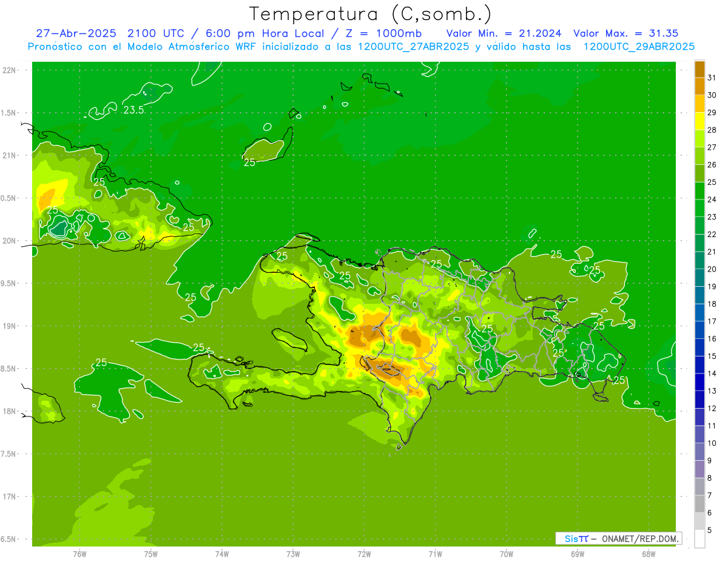Click legend value "13"
Screen dimensions: 728x562
712,391
